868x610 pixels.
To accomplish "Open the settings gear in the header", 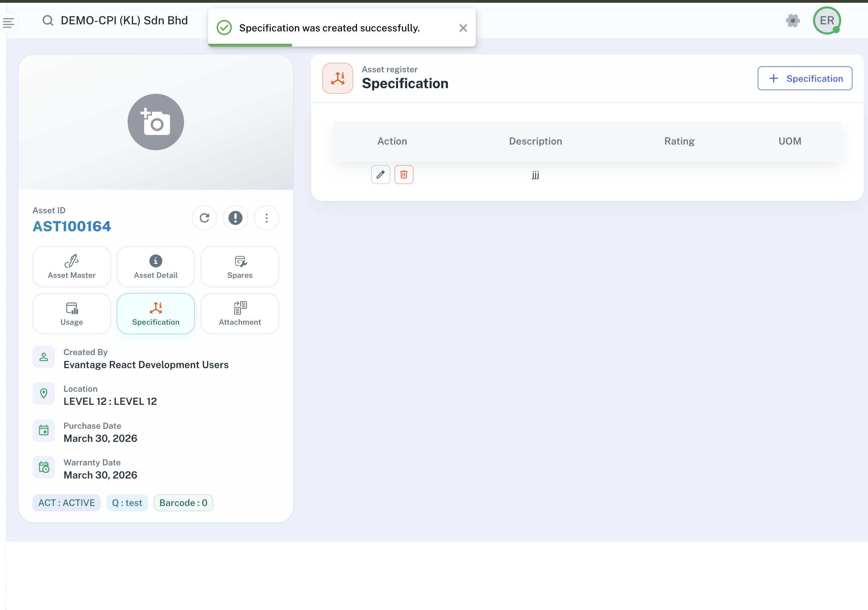I will point(793,20).
